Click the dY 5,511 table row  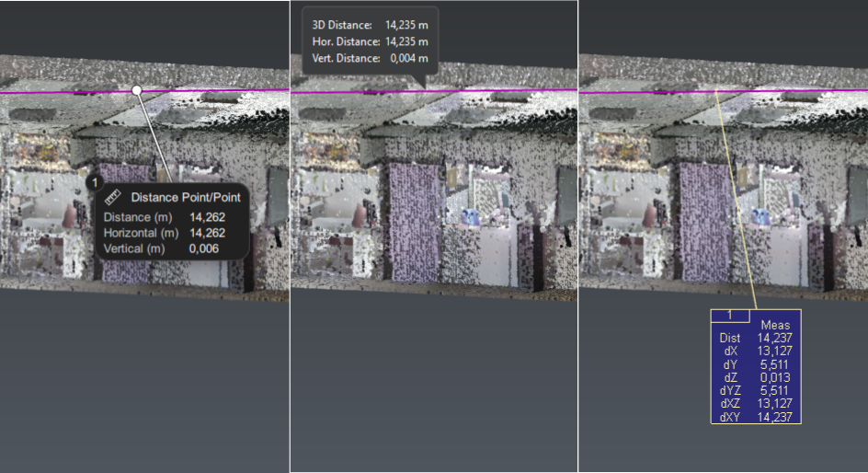tap(755, 364)
